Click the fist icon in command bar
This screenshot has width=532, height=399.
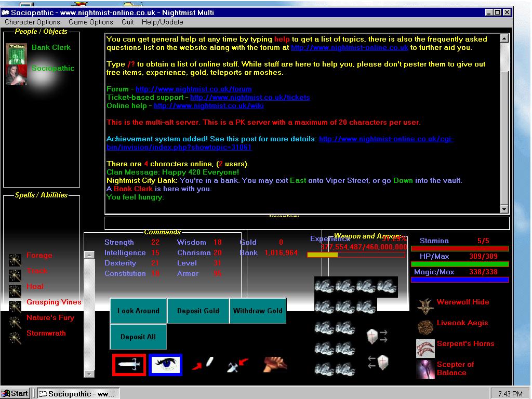[x=275, y=364]
